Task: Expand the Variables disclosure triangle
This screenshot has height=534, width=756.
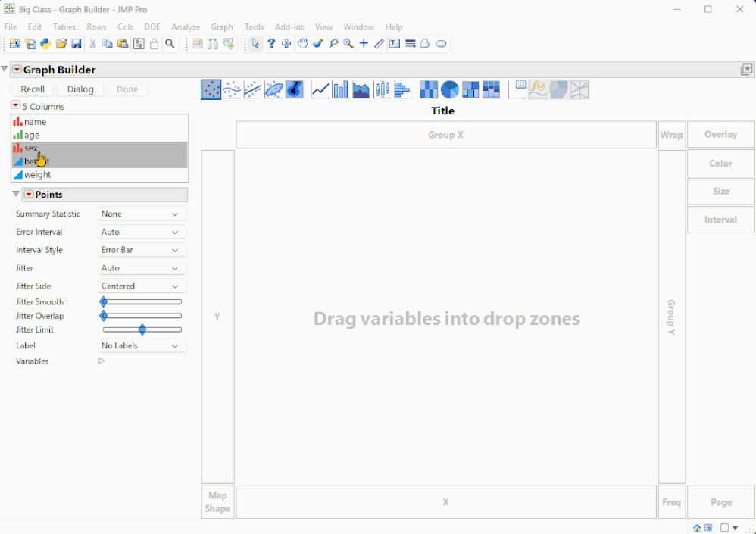Action: (102, 361)
